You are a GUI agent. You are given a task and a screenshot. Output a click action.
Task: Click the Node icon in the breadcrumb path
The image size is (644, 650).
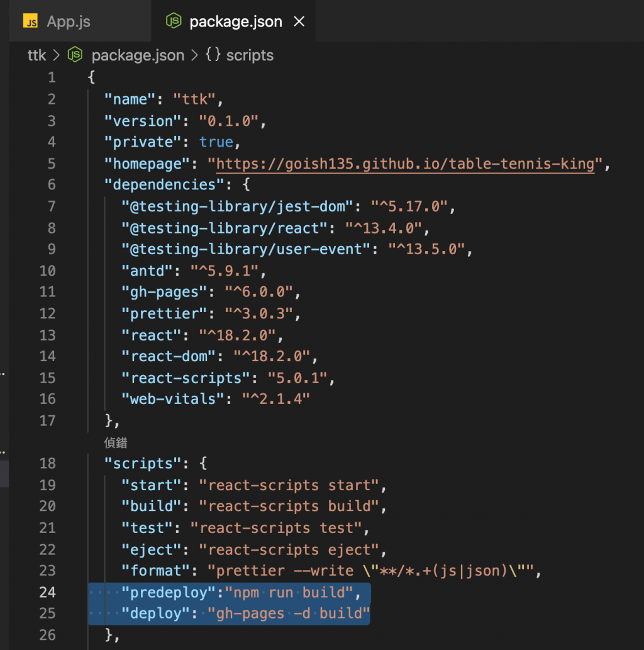tap(75, 55)
